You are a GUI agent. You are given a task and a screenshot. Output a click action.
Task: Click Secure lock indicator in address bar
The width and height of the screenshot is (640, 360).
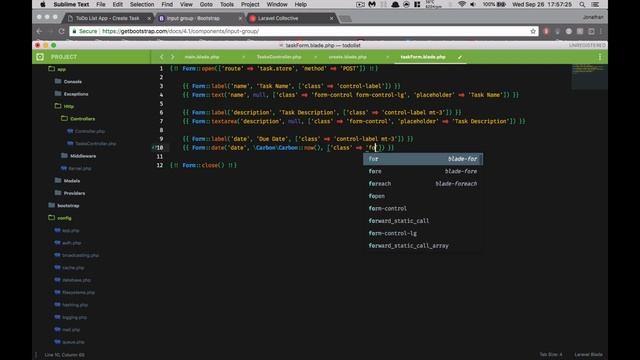pyautogui.click(x=84, y=31)
